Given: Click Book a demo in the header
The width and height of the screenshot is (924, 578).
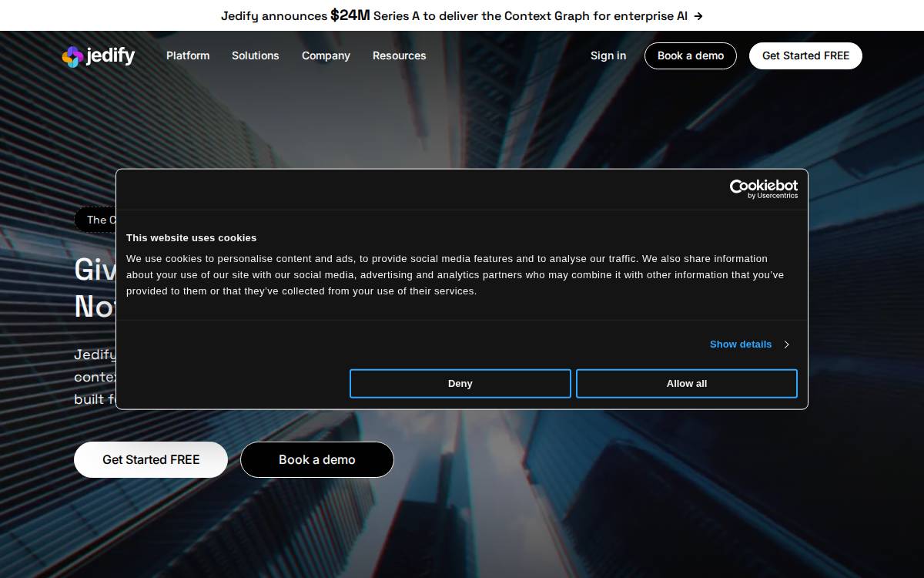Looking at the screenshot, I should [691, 55].
